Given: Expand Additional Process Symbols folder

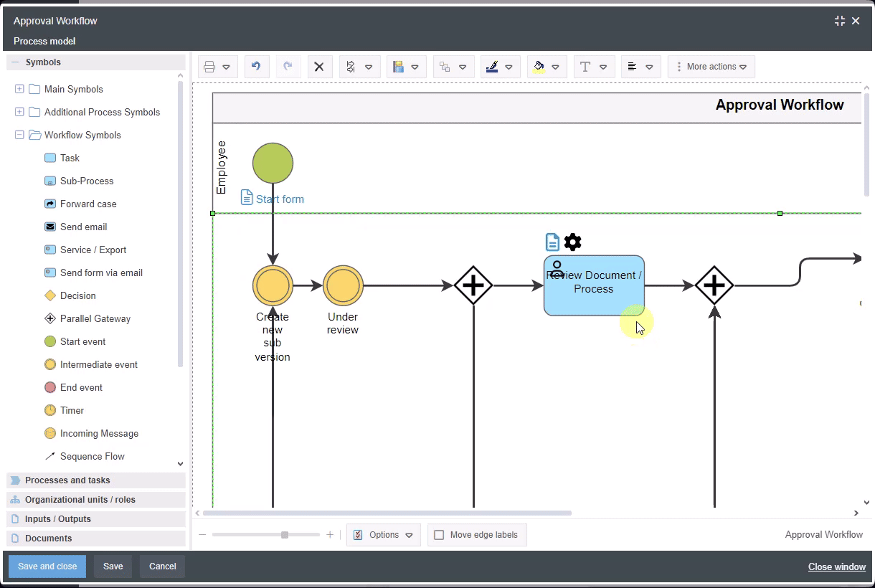Looking at the screenshot, I should [x=19, y=112].
